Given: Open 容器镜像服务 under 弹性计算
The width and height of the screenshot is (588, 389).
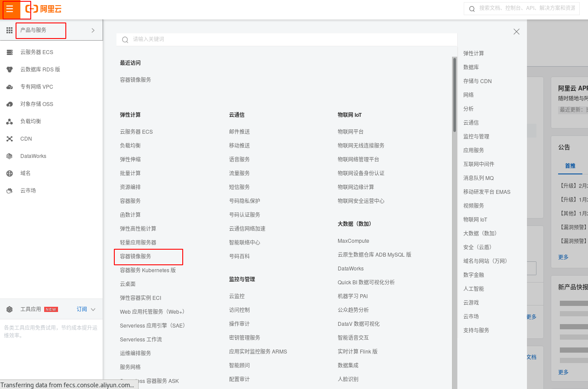Looking at the screenshot, I should pyautogui.click(x=136, y=256).
